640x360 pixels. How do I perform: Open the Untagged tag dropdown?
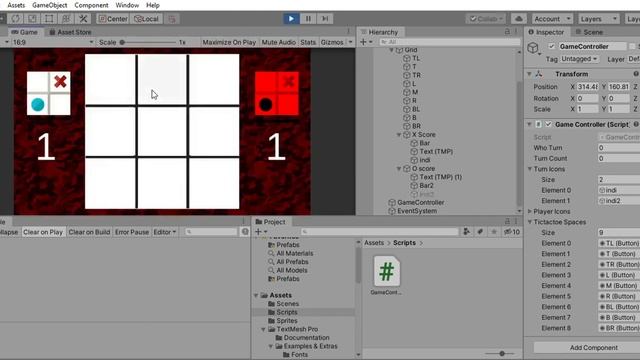[579, 59]
